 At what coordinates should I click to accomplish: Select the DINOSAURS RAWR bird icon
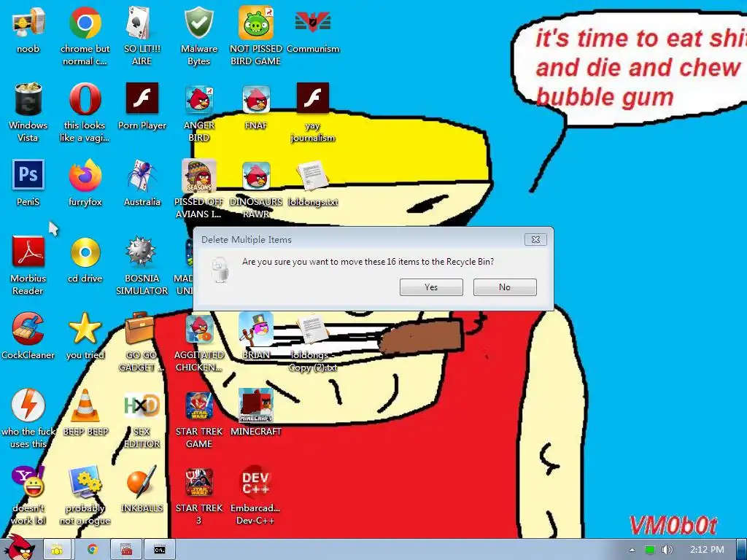click(x=256, y=176)
